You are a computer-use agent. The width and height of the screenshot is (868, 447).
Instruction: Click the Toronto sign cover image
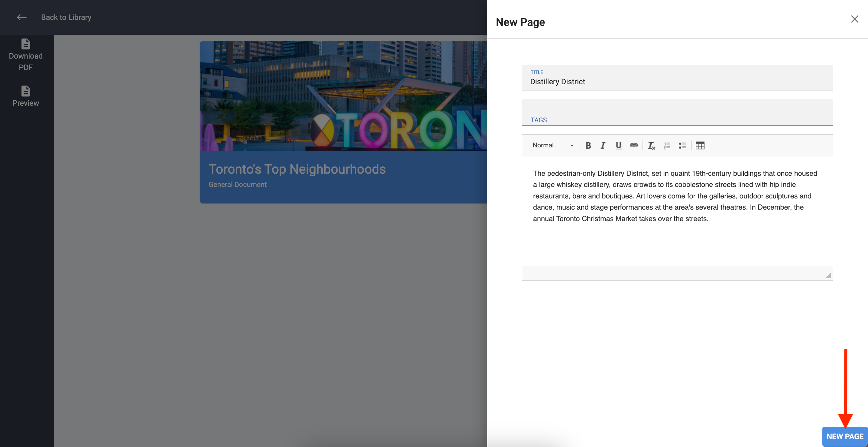[x=343, y=96]
